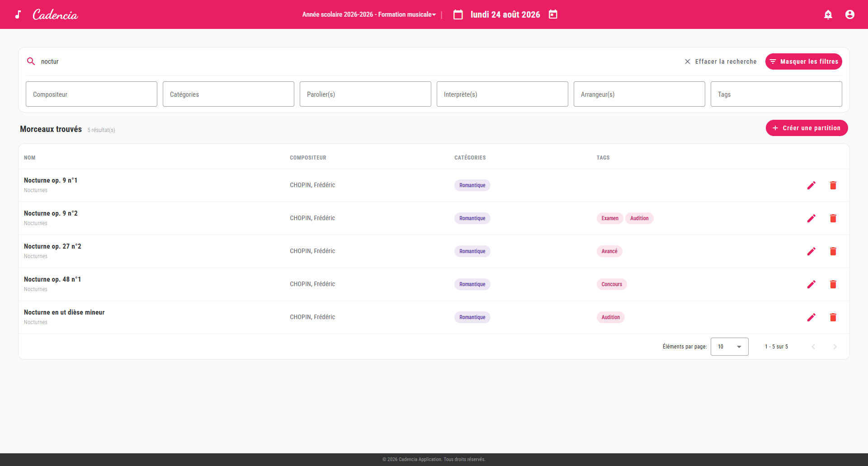Open the Année scolaire 2026-2026 dropdown
The width and height of the screenshot is (868, 466).
(x=369, y=14)
